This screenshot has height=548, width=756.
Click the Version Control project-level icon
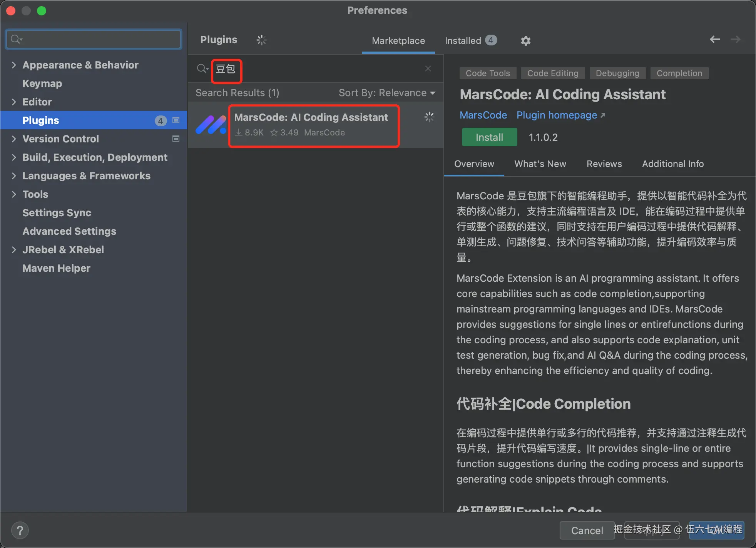[x=176, y=139]
